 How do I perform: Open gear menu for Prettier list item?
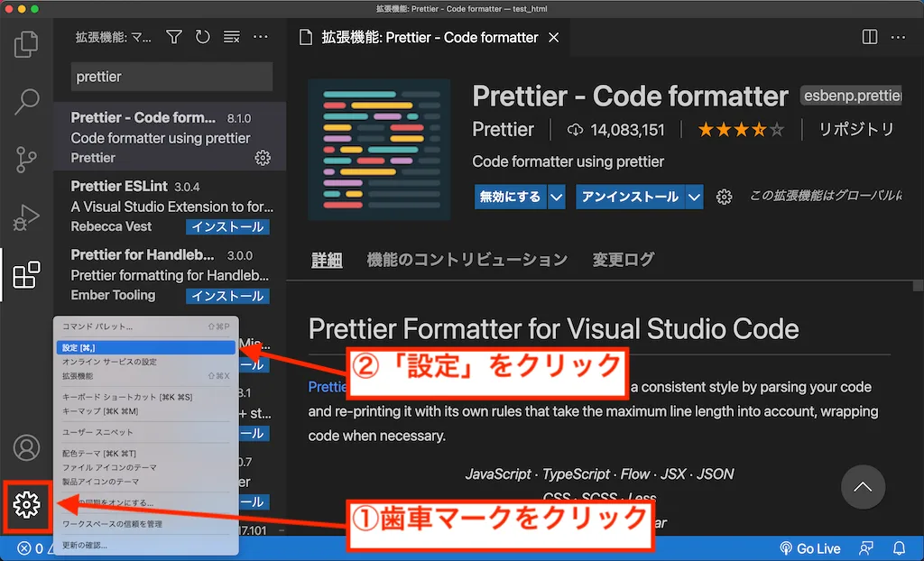pos(263,158)
